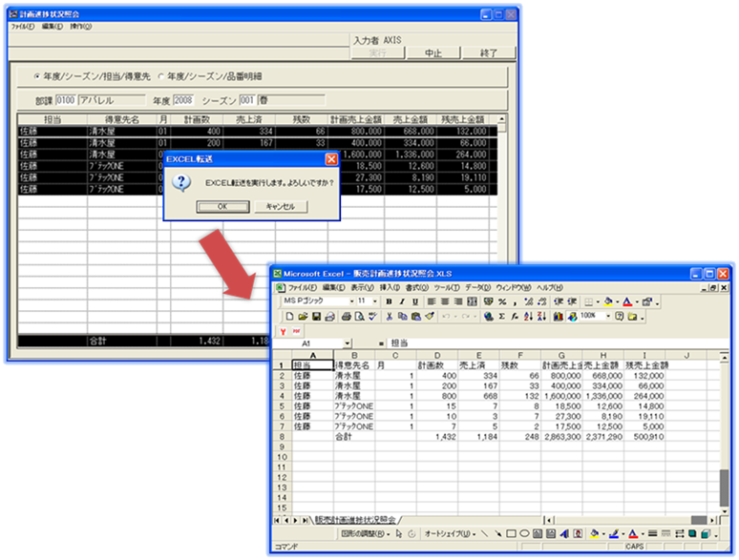
Task: Open the font name dropdown MS Pゴシック
Action: point(350,301)
